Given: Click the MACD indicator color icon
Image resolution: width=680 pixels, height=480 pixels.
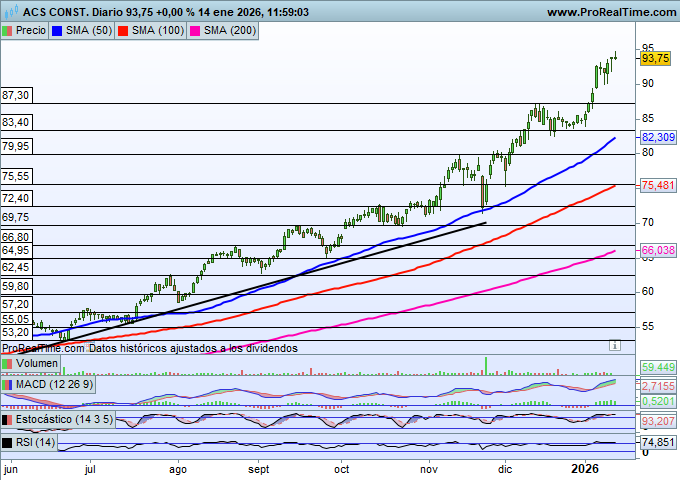Looking at the screenshot, I should coord(8,384).
